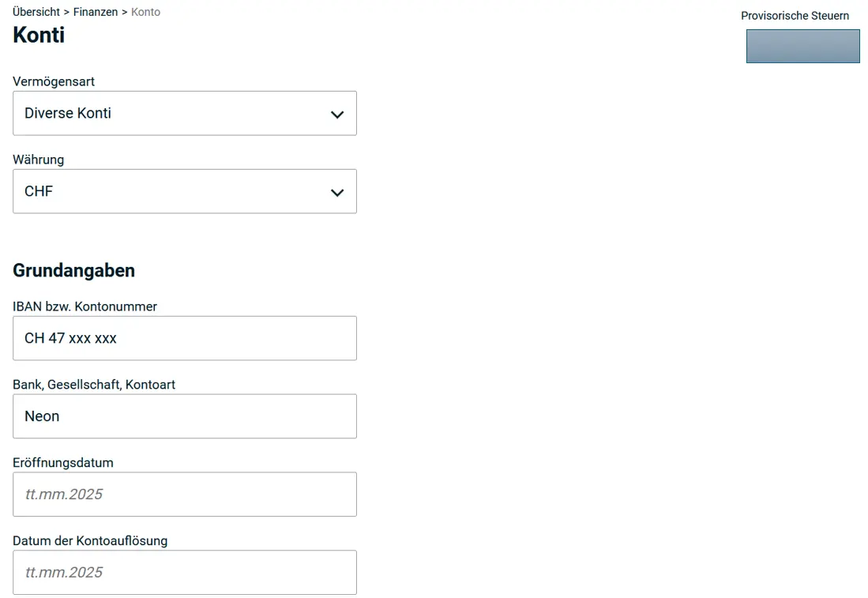Click the Eröffnungsdatum date field
868x598 pixels.
pyautogui.click(x=184, y=494)
